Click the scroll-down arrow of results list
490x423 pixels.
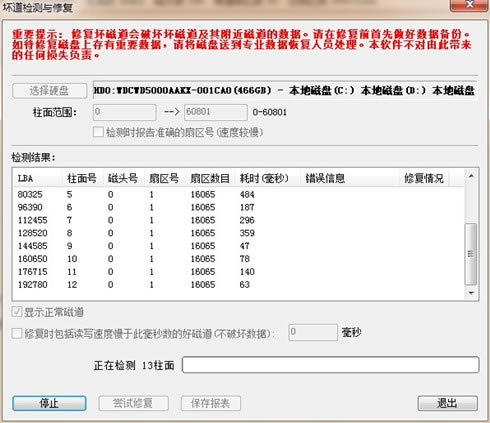pyautogui.click(x=471, y=293)
